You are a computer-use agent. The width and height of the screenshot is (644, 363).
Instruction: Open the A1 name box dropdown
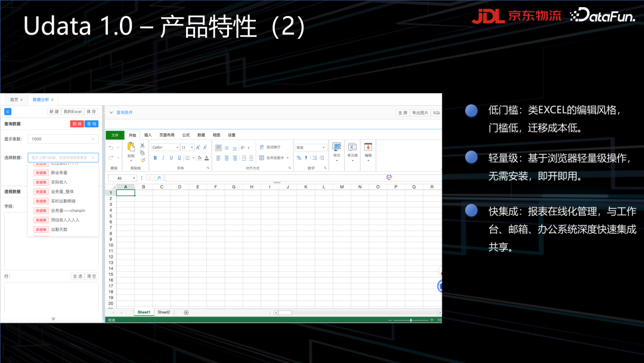[134, 178]
